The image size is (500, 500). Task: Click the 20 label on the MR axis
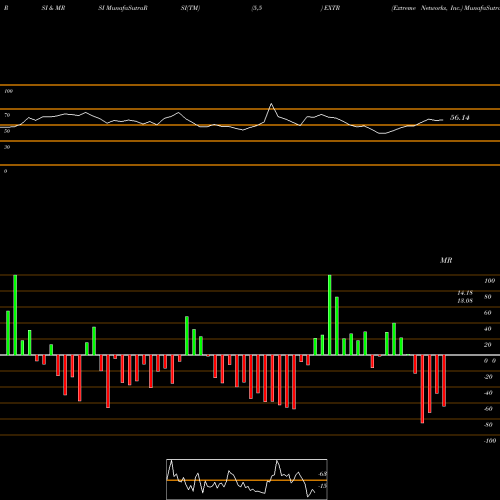point(488,345)
